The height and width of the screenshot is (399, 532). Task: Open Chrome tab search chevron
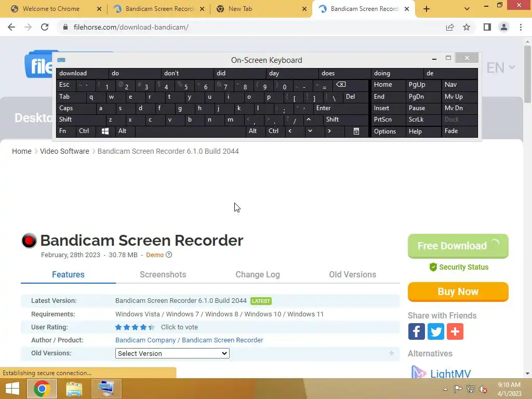click(x=467, y=9)
